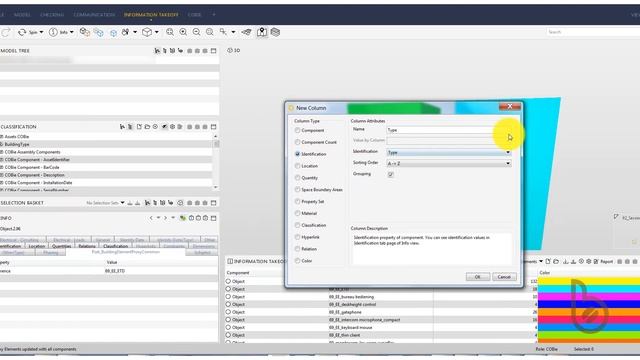
Task: Select the Component column type radio button
Action: coord(297,130)
